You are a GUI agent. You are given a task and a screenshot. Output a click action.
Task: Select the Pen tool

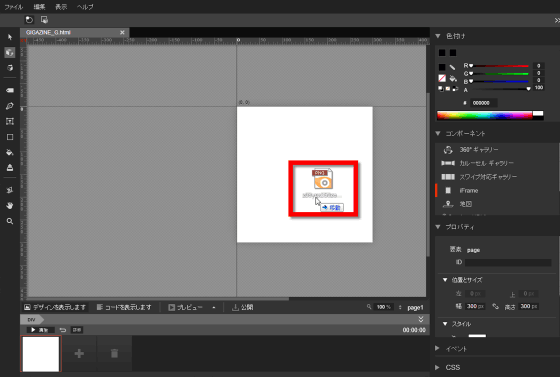10,106
